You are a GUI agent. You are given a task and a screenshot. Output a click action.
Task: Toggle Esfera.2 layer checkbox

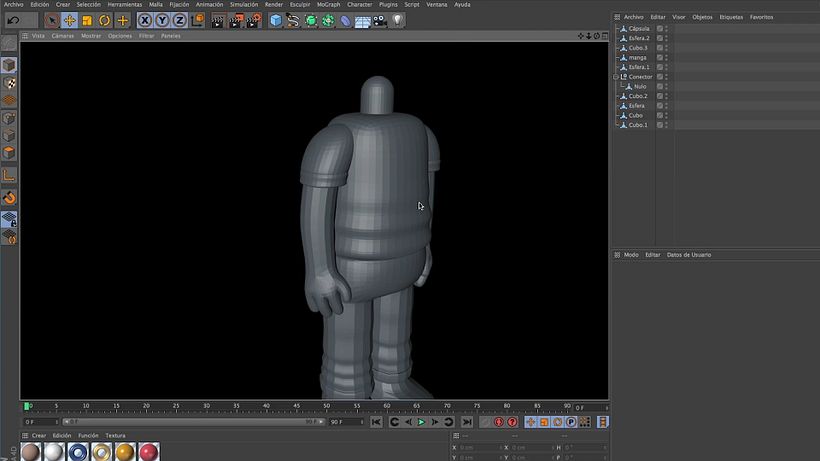(660, 38)
